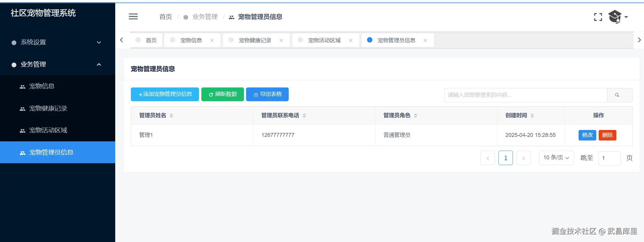Open the 10 条/页 page size dropdown
Image resolution: width=644 pixels, height=242 pixels.
click(556, 158)
